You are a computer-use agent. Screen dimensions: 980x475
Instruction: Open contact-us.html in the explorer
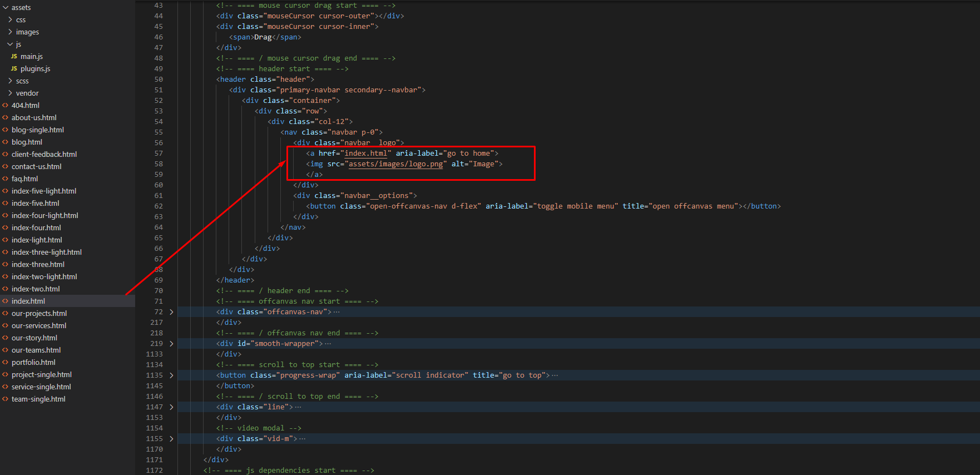[36, 167]
